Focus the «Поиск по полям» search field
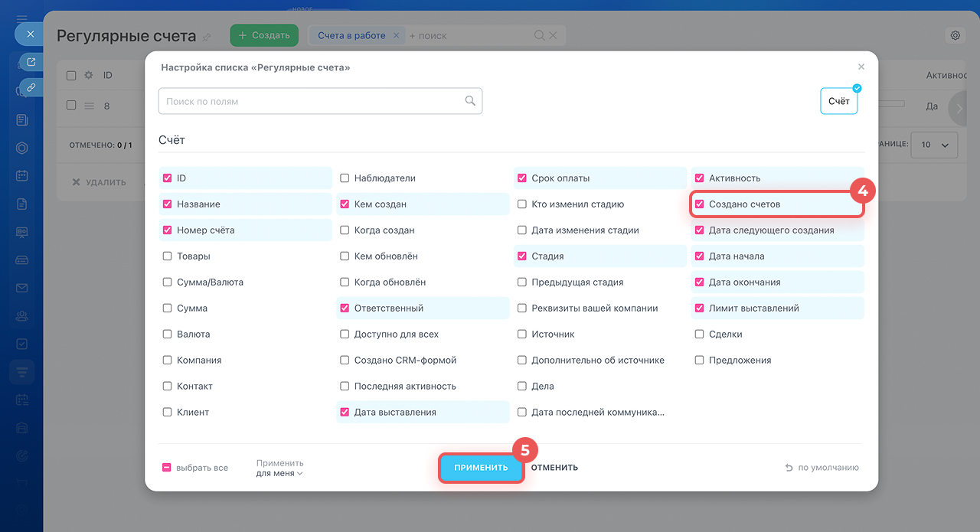The height and width of the screenshot is (532, 980). [x=314, y=101]
